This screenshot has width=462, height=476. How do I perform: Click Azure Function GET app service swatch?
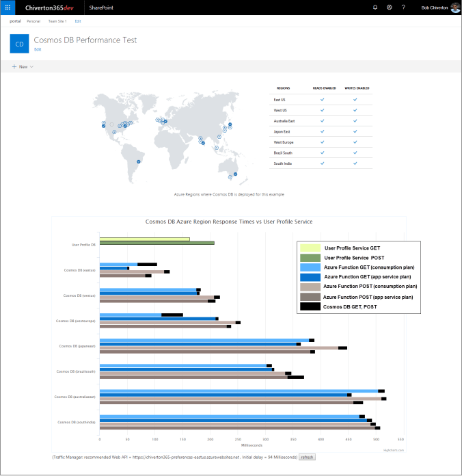click(310, 277)
